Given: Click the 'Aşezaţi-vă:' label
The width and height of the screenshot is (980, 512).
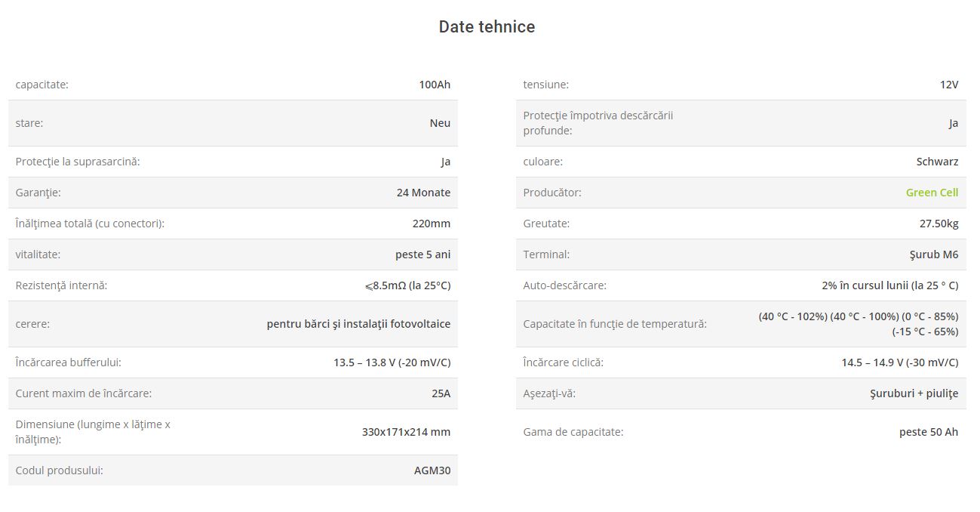Looking at the screenshot, I should coord(549,393).
